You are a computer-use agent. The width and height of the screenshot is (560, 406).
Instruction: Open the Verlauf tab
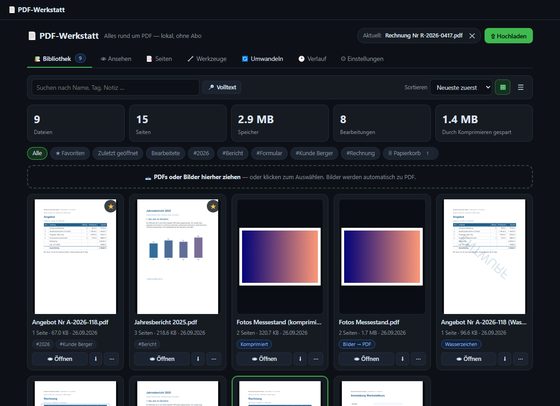coord(312,59)
